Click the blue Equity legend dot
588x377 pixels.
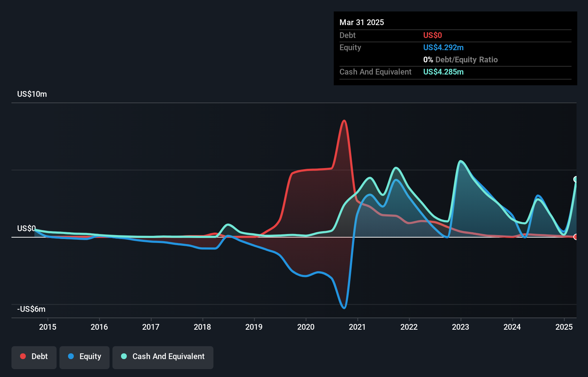(71, 356)
